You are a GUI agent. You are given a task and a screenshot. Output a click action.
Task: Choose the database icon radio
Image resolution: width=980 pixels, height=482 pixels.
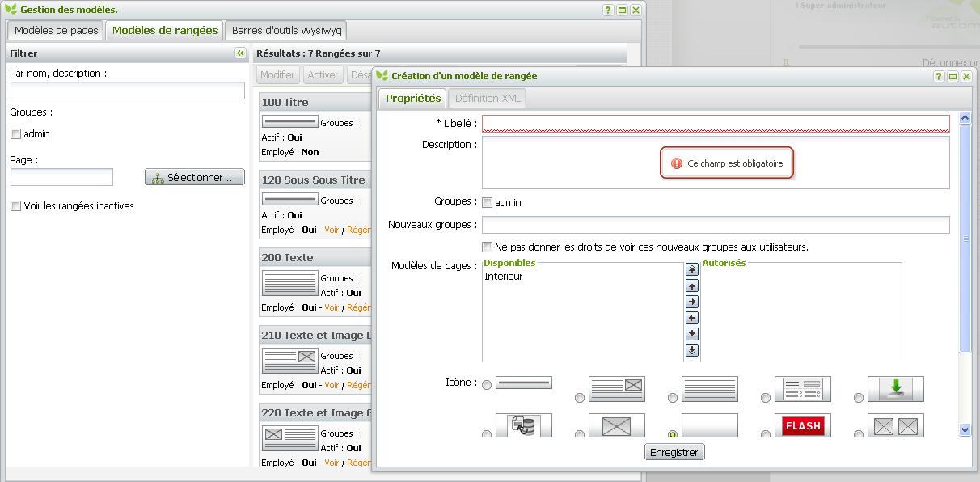click(x=487, y=434)
